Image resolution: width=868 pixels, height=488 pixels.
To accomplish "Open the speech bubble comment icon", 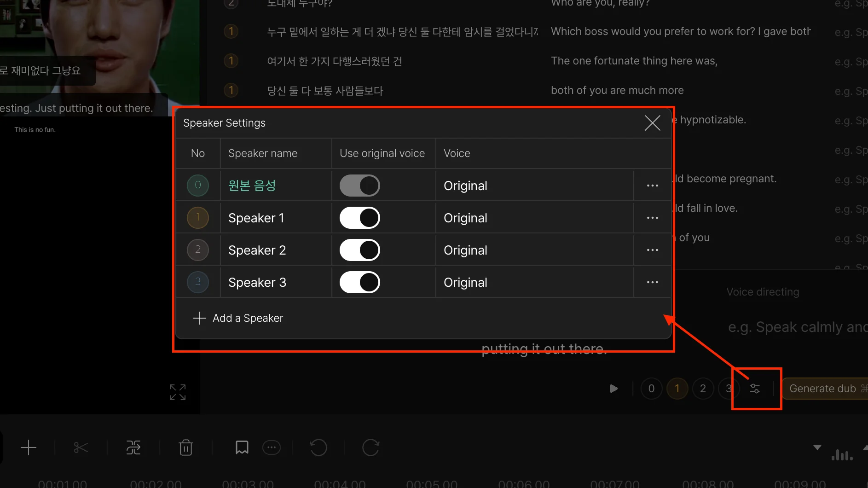I will point(272,447).
